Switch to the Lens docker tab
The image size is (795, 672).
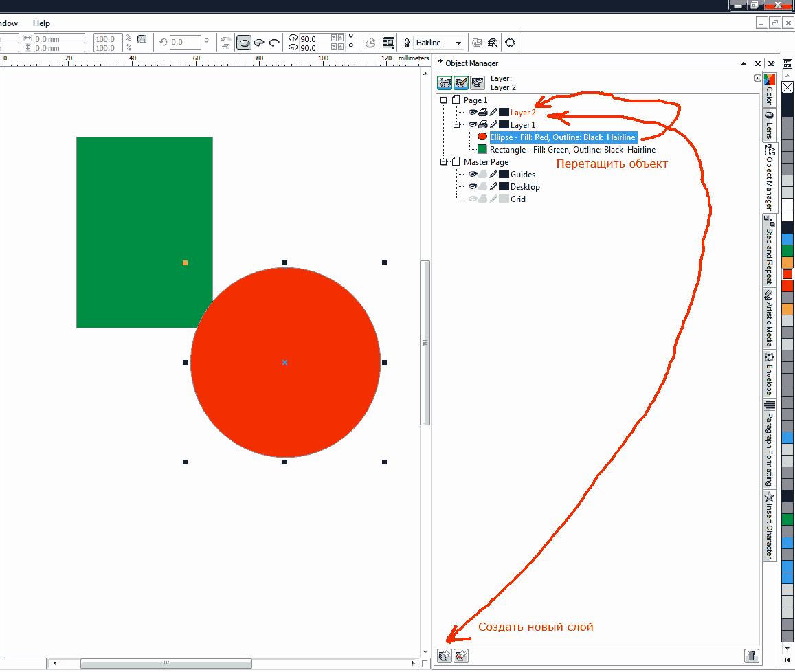(x=769, y=125)
